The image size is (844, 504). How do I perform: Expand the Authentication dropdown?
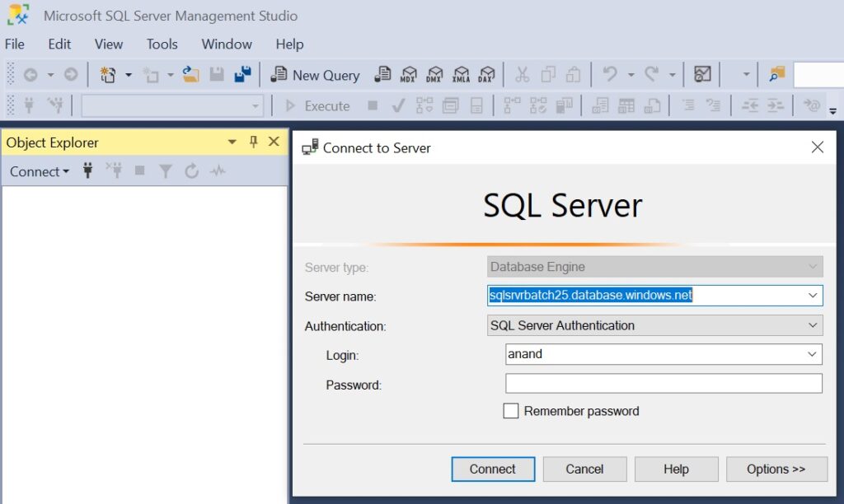coord(813,325)
